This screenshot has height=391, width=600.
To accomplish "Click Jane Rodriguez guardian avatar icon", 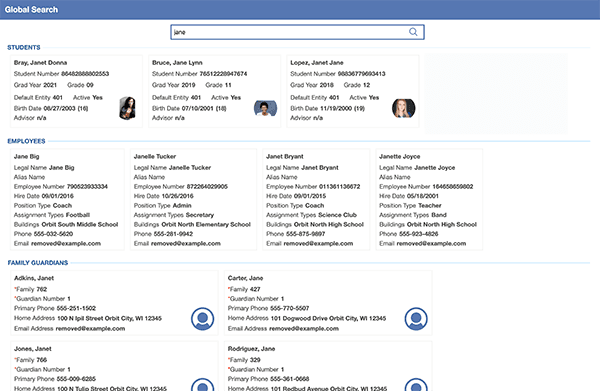I will [x=416, y=384].
